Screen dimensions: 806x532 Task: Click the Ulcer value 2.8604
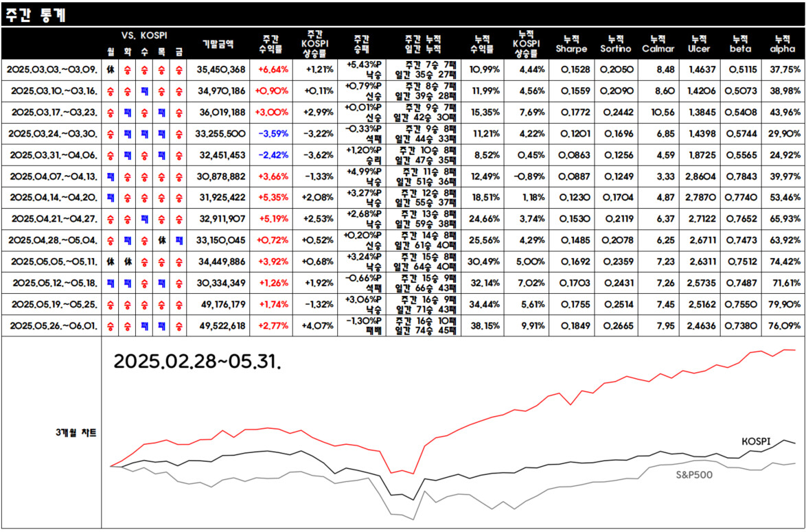pyautogui.click(x=702, y=176)
